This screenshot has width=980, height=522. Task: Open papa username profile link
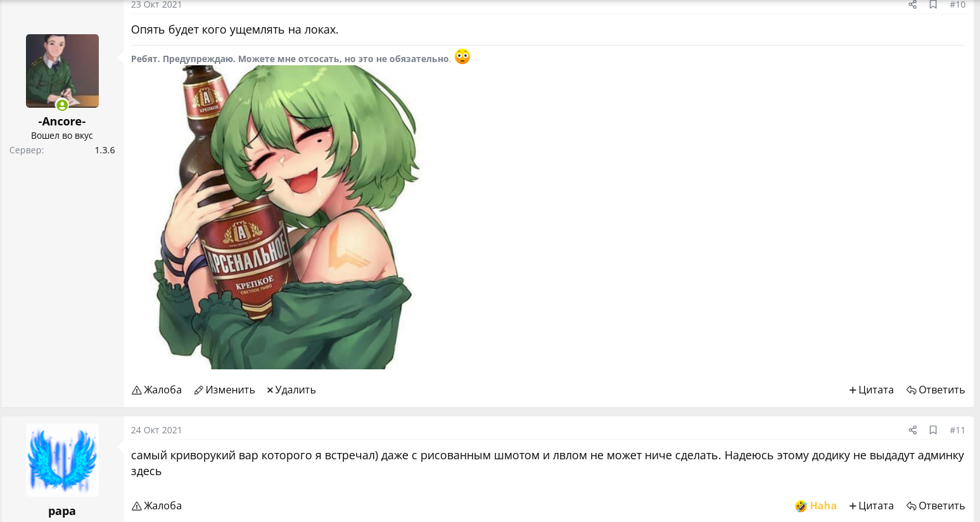62,511
